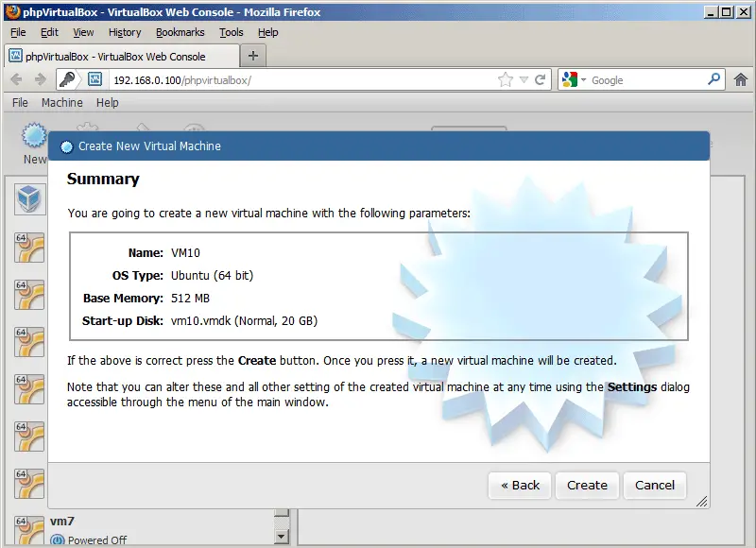The width and height of the screenshot is (756, 548).
Task: Open the Firefox Edit menu
Action: pyautogui.click(x=49, y=32)
